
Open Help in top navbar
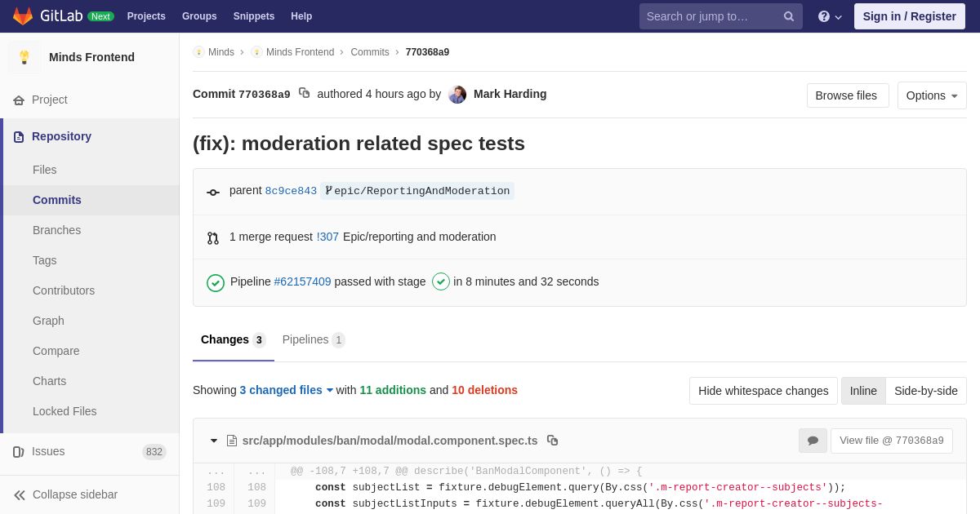point(301,16)
